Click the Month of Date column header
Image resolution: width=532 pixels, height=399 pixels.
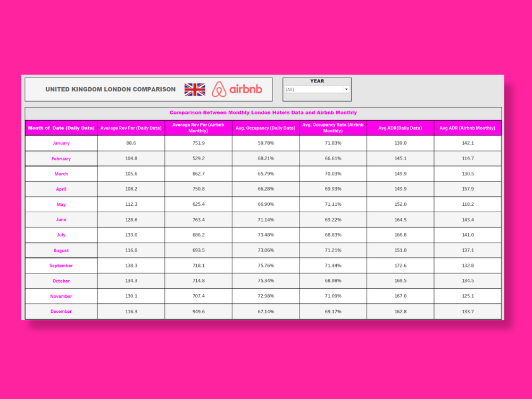tap(61, 128)
